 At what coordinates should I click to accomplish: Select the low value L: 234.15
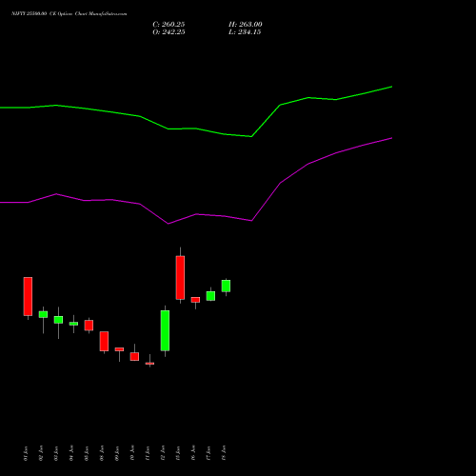click(x=245, y=32)
